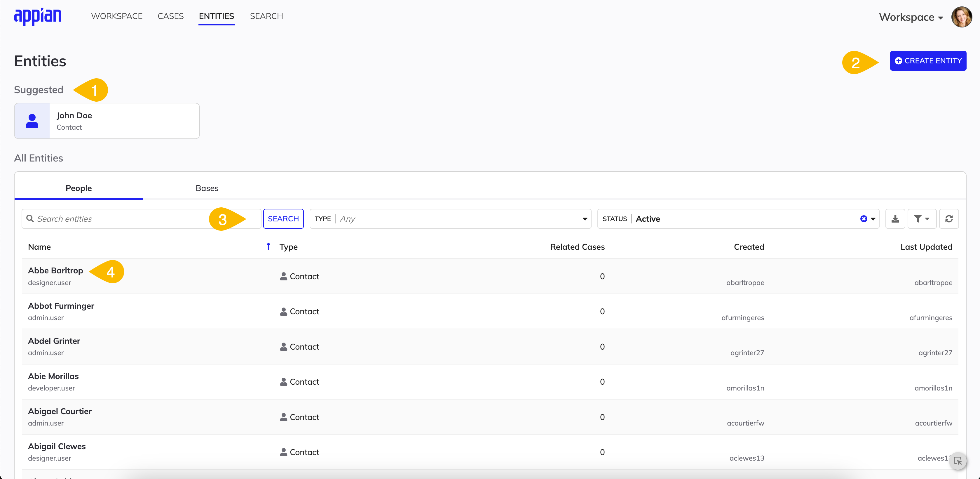Click the 'amorillas1n' Created cell text

coord(745,388)
